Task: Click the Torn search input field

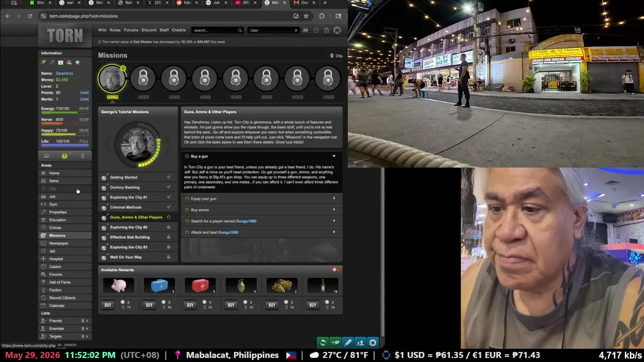Action: coord(216,30)
